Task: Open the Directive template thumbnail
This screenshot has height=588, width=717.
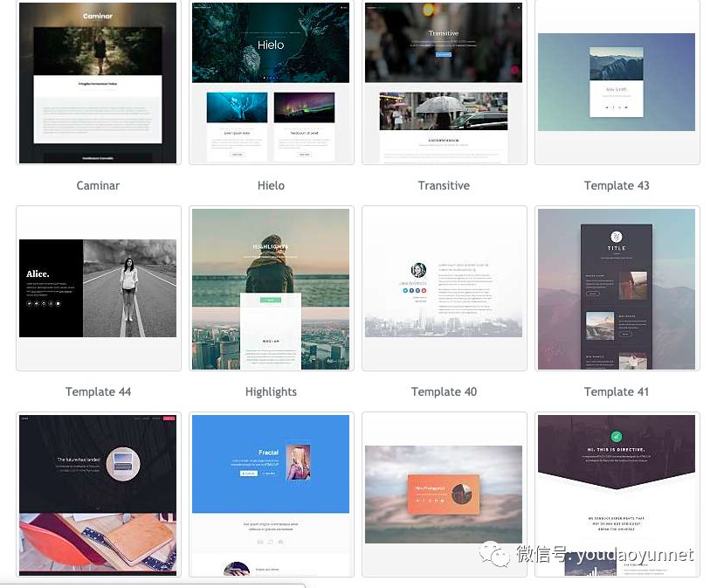Action: (617, 495)
